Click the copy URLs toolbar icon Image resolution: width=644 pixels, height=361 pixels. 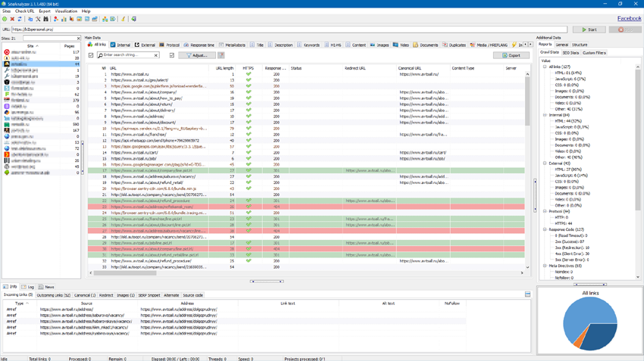click(x=30, y=19)
